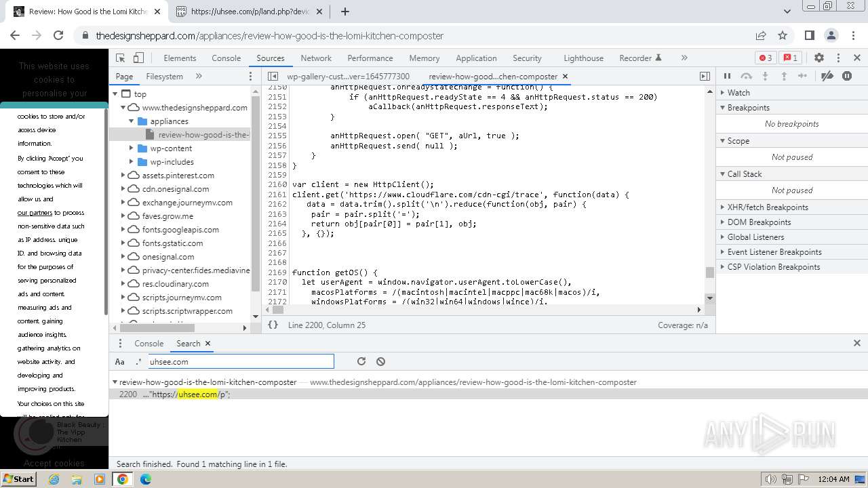Clear the search results
This screenshot has width=868, height=488.
click(x=380, y=361)
